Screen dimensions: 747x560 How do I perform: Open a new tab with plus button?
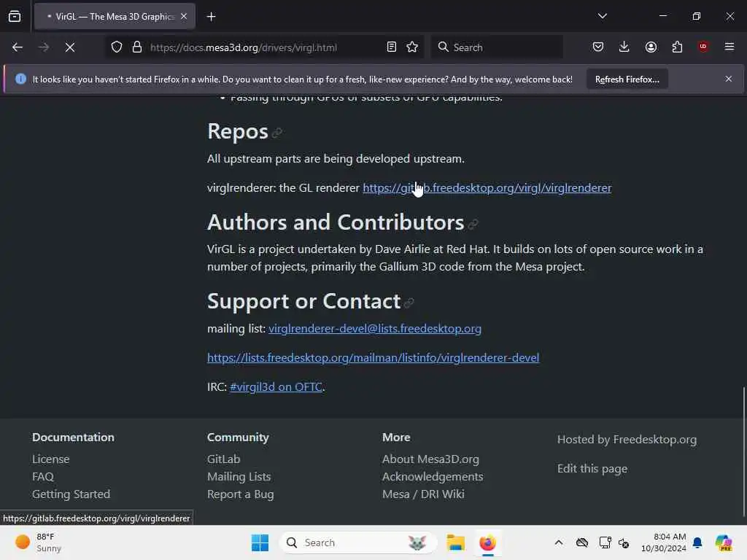pyautogui.click(x=211, y=17)
